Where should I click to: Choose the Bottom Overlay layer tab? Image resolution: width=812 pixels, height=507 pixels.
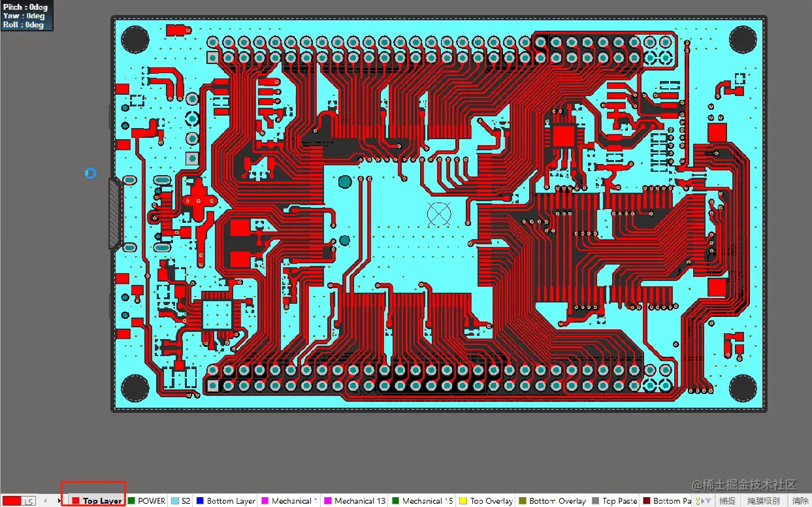pos(553,501)
